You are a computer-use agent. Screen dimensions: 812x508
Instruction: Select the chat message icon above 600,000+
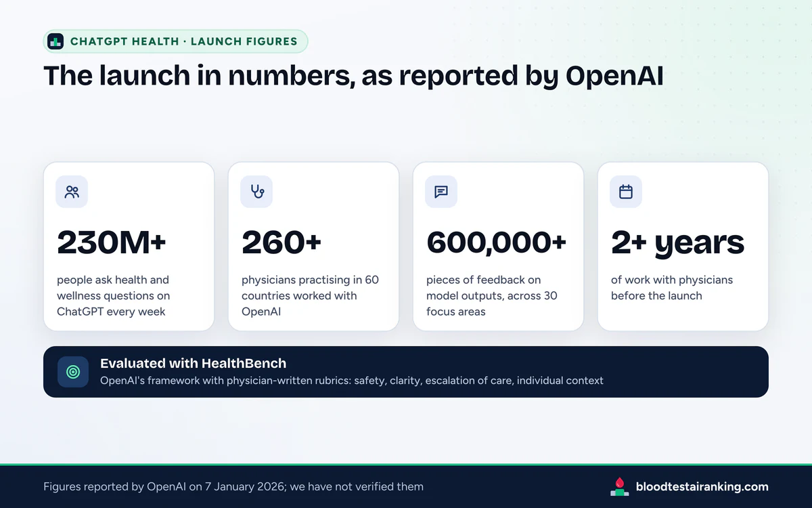[x=441, y=192]
